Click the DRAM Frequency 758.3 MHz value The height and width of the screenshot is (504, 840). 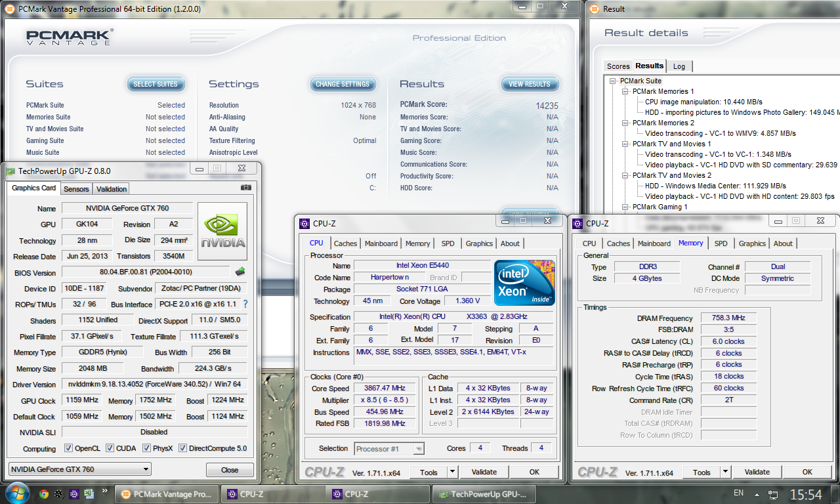(728, 318)
